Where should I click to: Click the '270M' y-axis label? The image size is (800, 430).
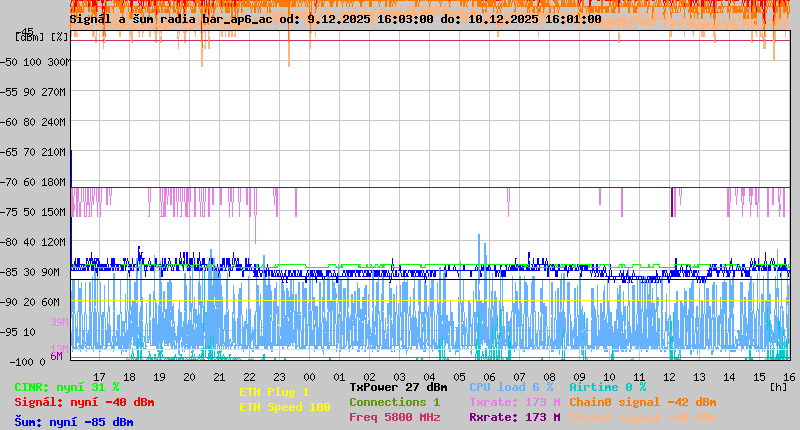(x=53, y=92)
